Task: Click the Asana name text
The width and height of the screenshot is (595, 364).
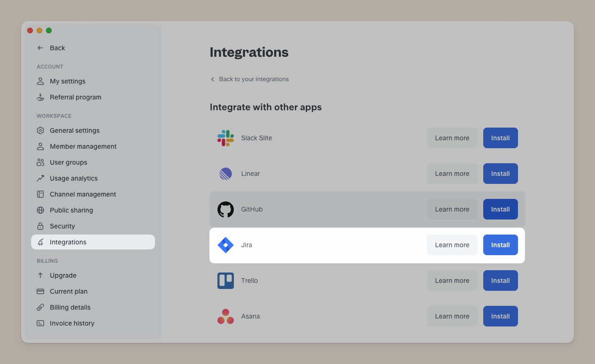Action: (250, 316)
